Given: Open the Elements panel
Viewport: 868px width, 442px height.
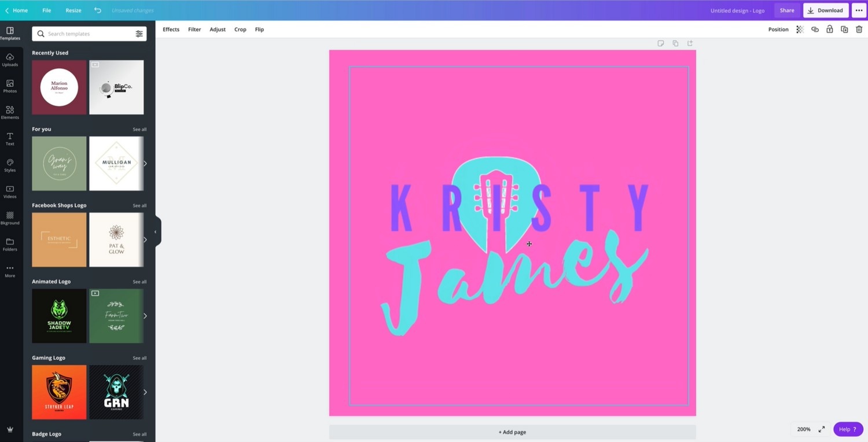Looking at the screenshot, I should pos(10,113).
